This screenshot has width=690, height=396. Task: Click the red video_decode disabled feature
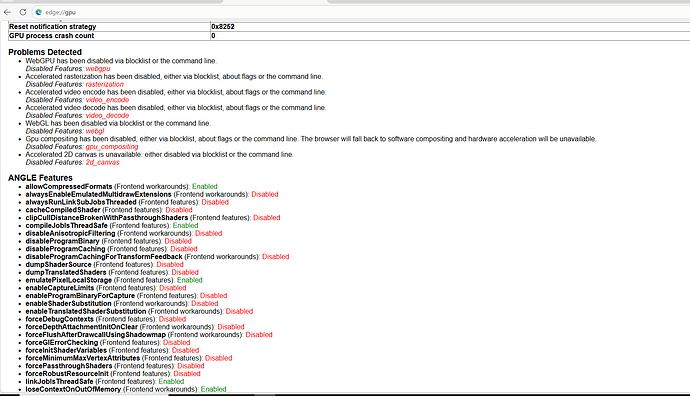point(107,116)
